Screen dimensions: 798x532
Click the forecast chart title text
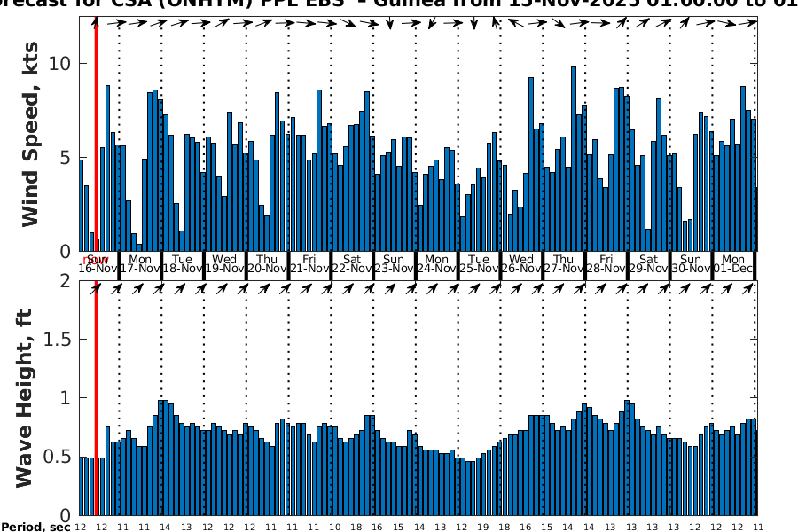coord(399,4)
